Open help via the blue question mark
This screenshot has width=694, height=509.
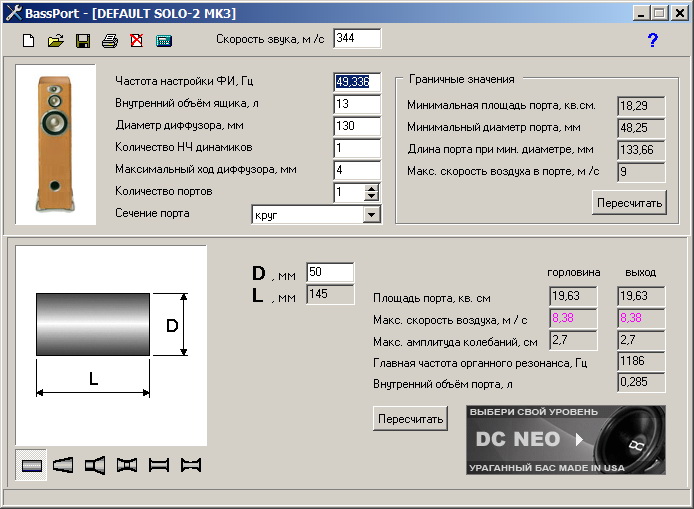652,40
